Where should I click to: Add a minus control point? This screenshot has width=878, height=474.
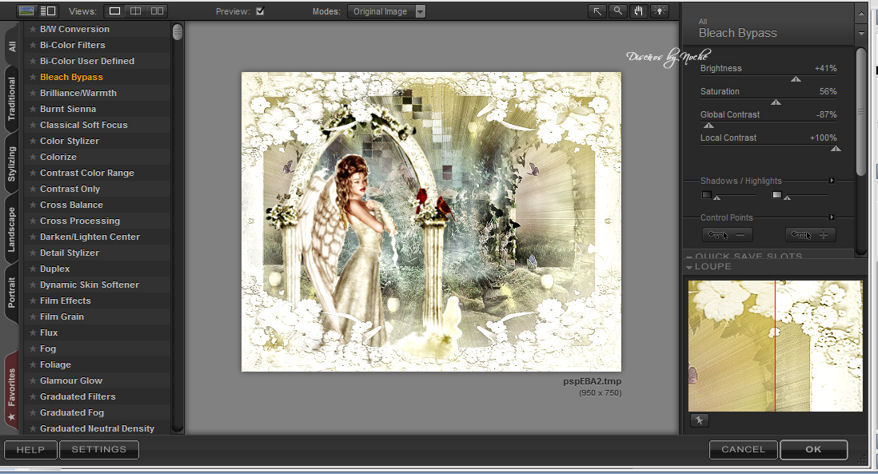point(727,235)
